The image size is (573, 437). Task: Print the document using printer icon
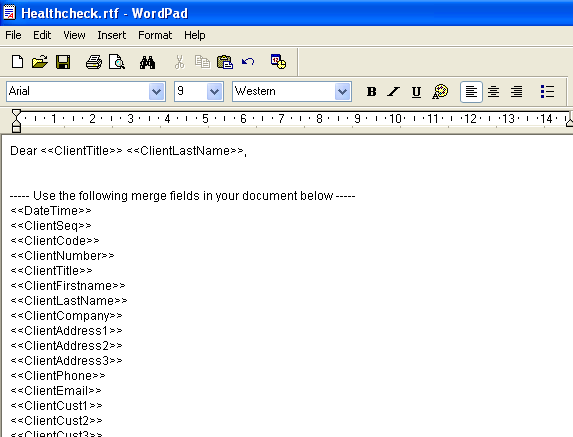[94, 62]
